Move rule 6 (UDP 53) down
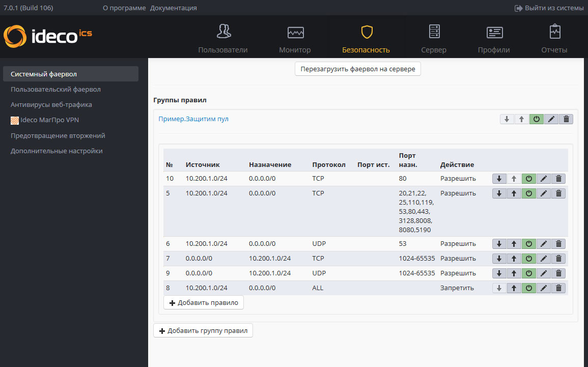Viewport: 588px width, 367px height. [499, 244]
